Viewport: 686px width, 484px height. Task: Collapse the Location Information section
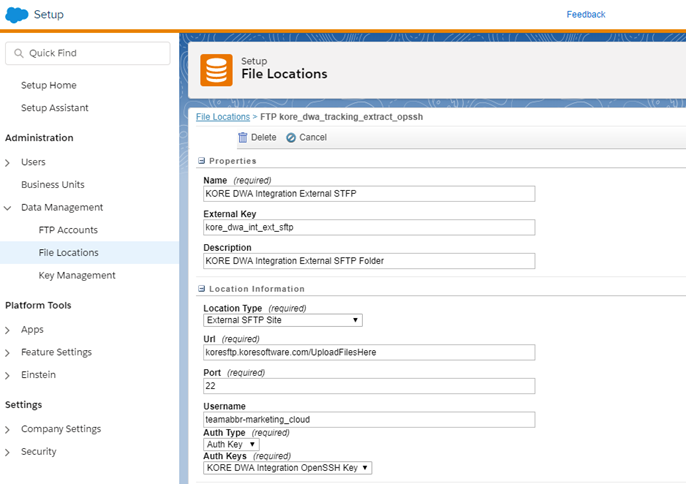click(201, 289)
